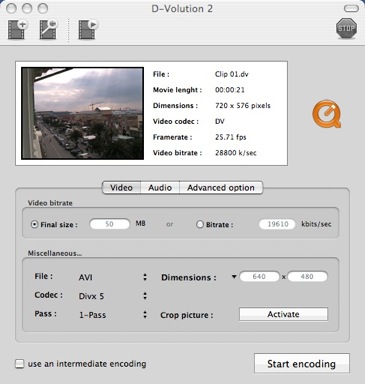Click the Start encoding button
The width and height of the screenshot is (365, 384).
tap(302, 363)
